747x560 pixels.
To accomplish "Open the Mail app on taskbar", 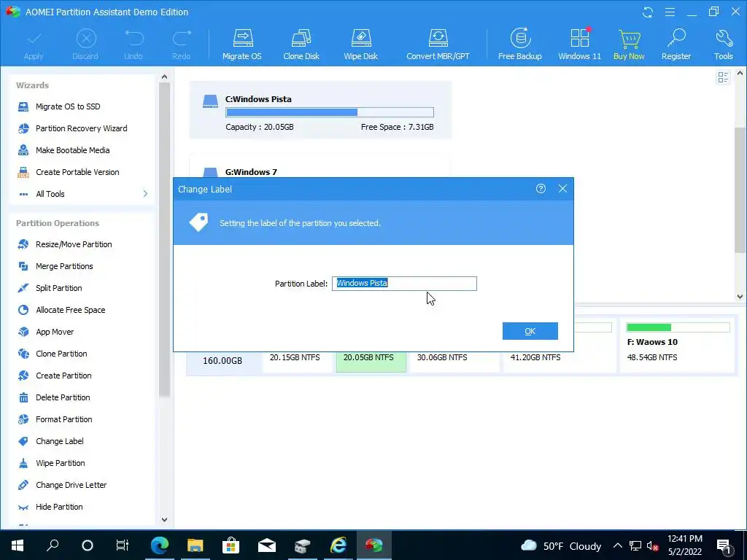I will (267, 545).
